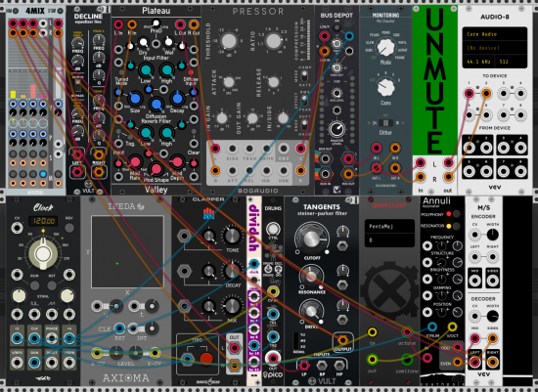
Task: Click the Ikeda XY pad display
Action: point(127,252)
